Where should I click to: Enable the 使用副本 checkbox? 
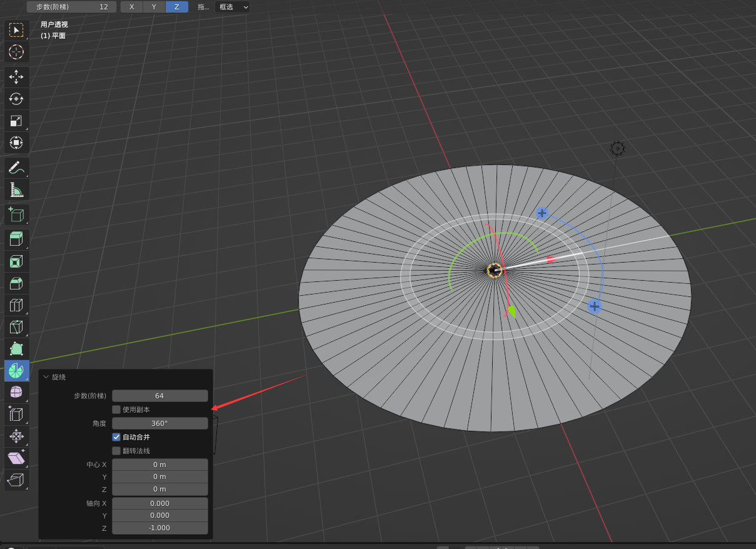[x=116, y=410]
